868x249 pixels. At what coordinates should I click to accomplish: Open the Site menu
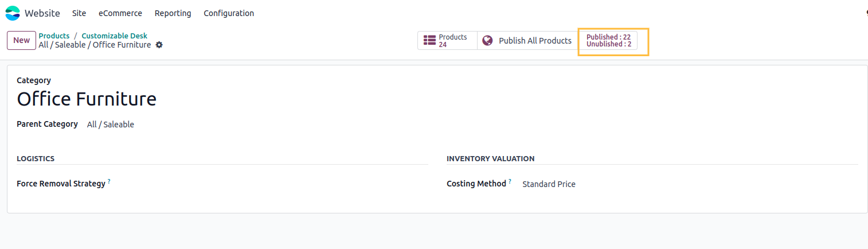(x=79, y=13)
